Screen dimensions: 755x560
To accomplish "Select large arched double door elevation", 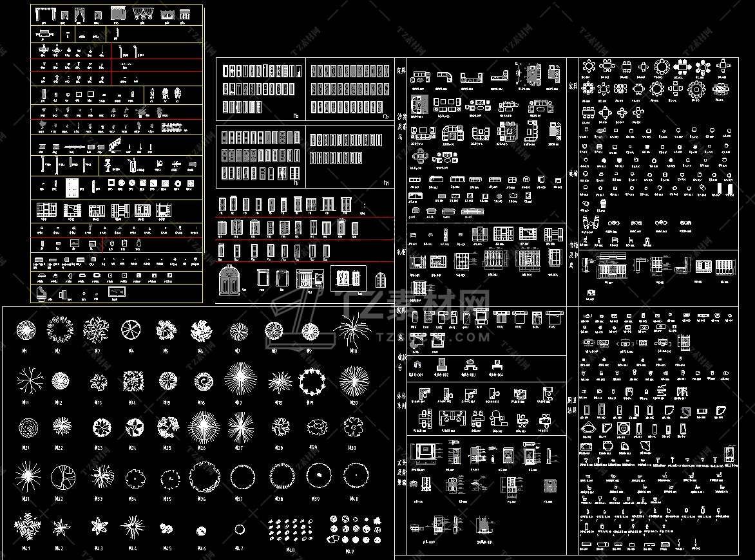I will 229,280.
